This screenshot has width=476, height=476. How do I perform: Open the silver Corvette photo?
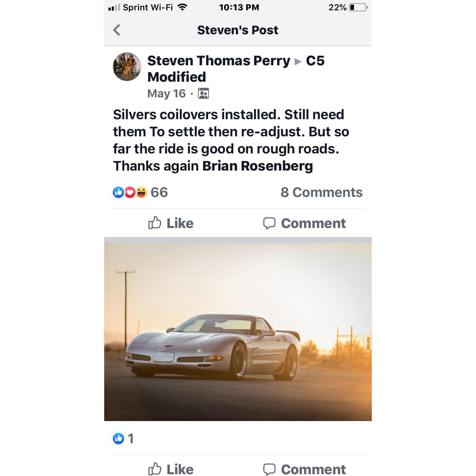[x=238, y=332]
